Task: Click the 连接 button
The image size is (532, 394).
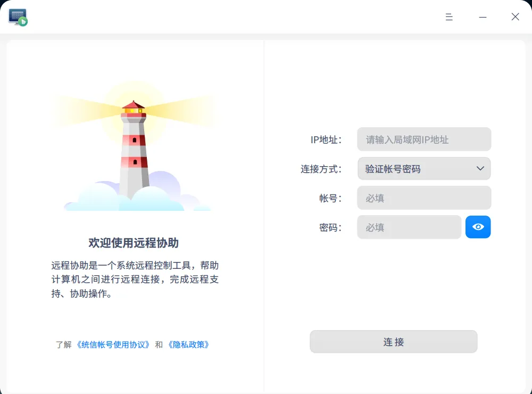Action: tap(394, 342)
